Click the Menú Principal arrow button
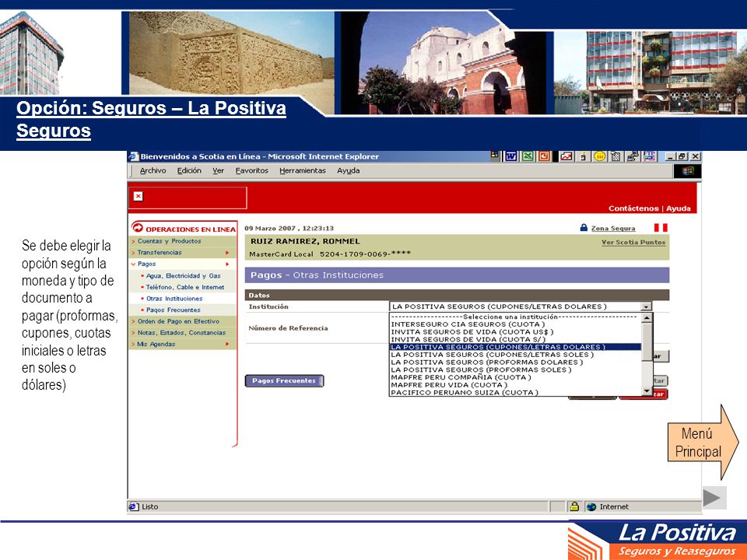747x560 pixels. (x=703, y=442)
